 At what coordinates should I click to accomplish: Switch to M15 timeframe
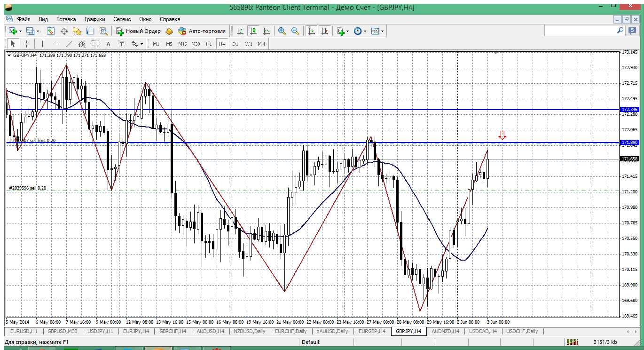[x=182, y=44]
